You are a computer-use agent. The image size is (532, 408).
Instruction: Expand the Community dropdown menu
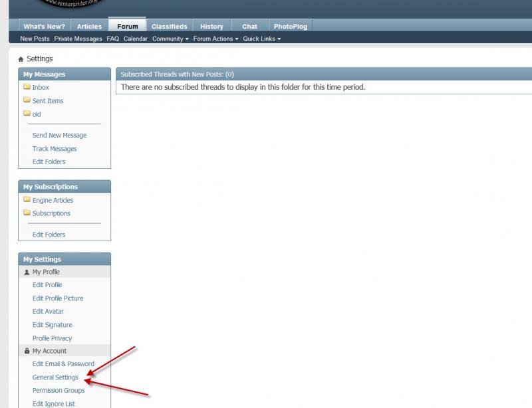170,39
